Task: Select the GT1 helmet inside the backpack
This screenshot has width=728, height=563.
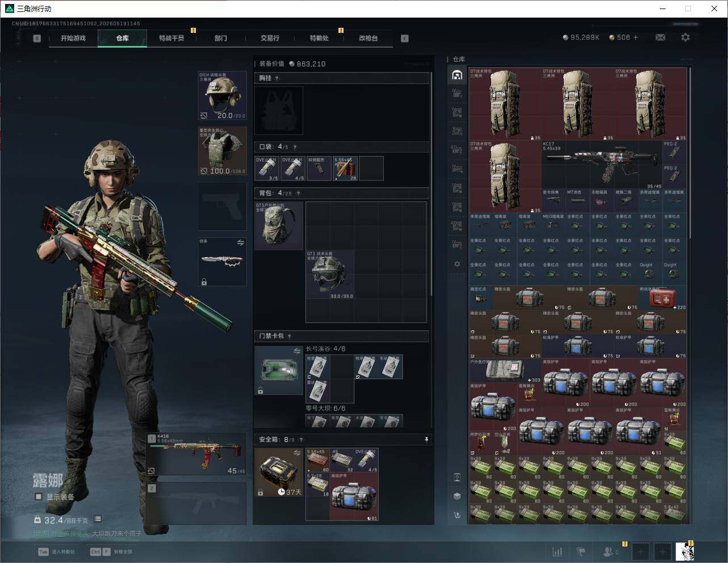Action: coord(330,275)
